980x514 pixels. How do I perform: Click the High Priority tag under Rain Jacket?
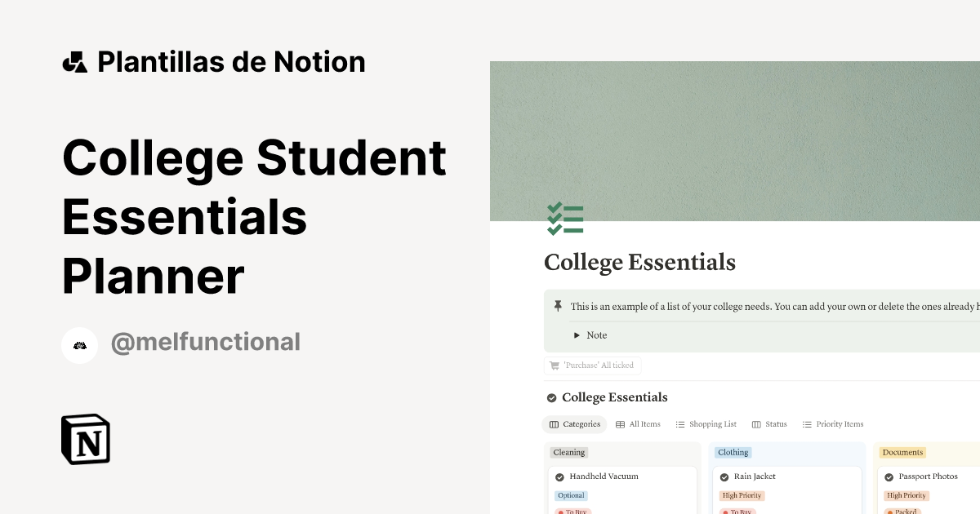pos(742,495)
